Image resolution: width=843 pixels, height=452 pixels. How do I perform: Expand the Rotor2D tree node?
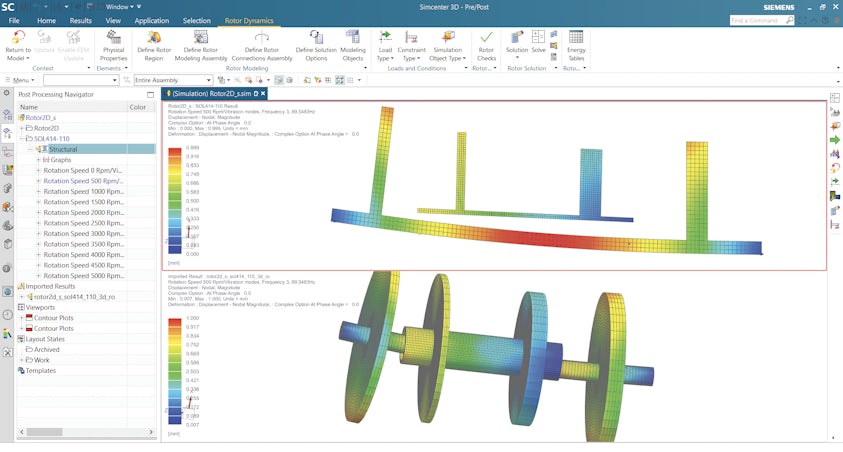22,128
